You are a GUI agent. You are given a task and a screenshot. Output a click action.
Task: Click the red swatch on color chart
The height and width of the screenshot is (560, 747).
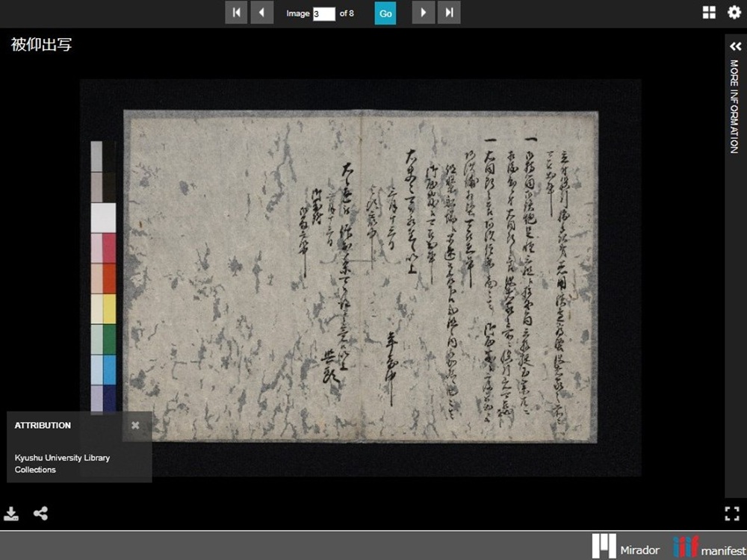[109, 279]
